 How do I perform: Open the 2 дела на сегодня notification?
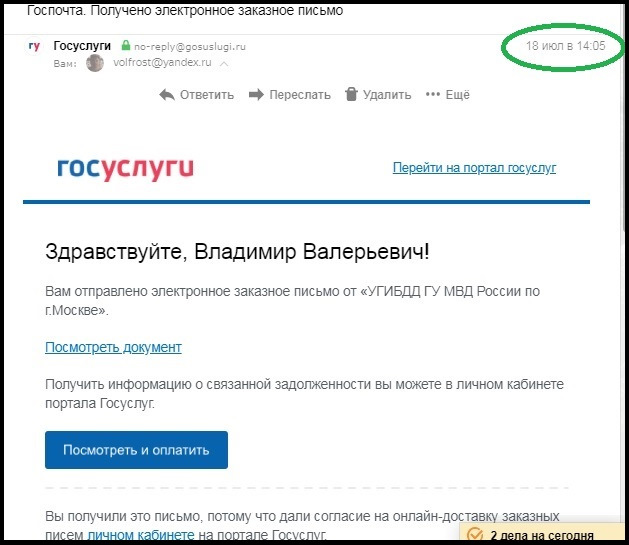click(544, 533)
